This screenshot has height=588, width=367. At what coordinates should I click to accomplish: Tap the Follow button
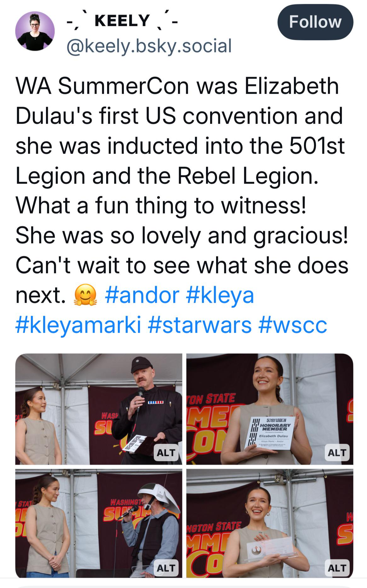pos(315,22)
